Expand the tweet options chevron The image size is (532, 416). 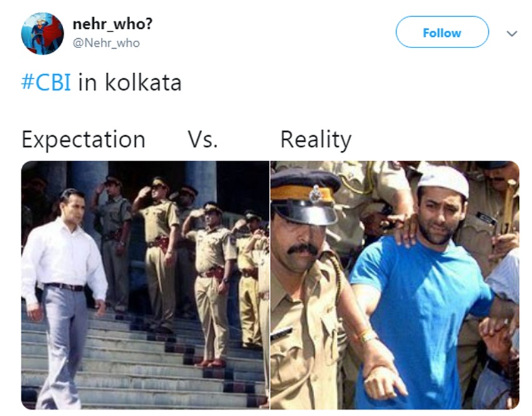tap(511, 34)
